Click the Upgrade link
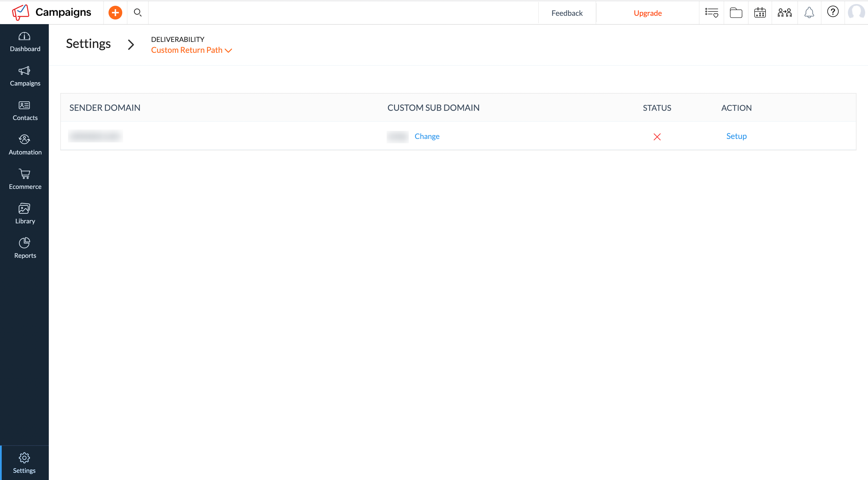868x480 pixels. pos(648,13)
